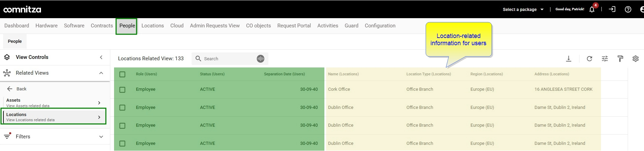Image resolution: width=644 pixels, height=151 pixels.
Task: Sort by Name (Locations) column header
Action: pos(343,74)
